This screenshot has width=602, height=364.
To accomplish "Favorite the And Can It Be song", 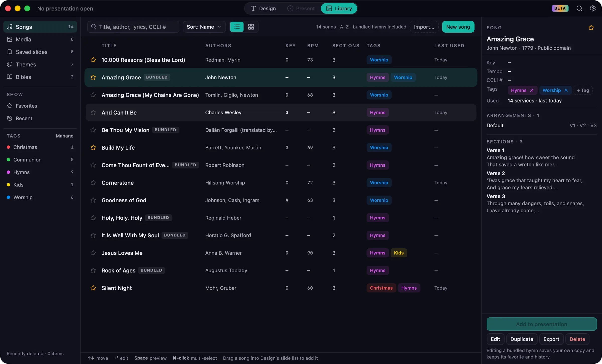I will pos(93,113).
